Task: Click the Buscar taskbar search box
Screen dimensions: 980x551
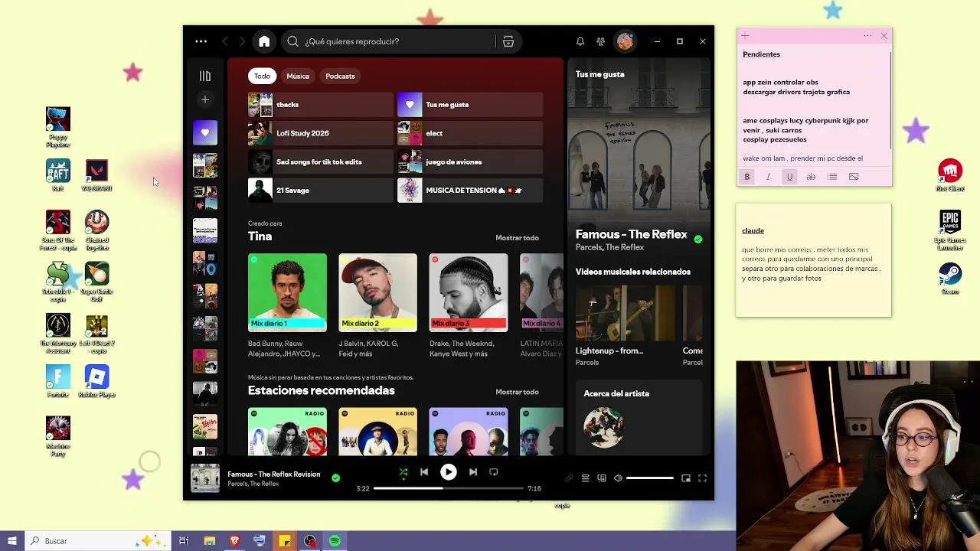Action: [97, 541]
